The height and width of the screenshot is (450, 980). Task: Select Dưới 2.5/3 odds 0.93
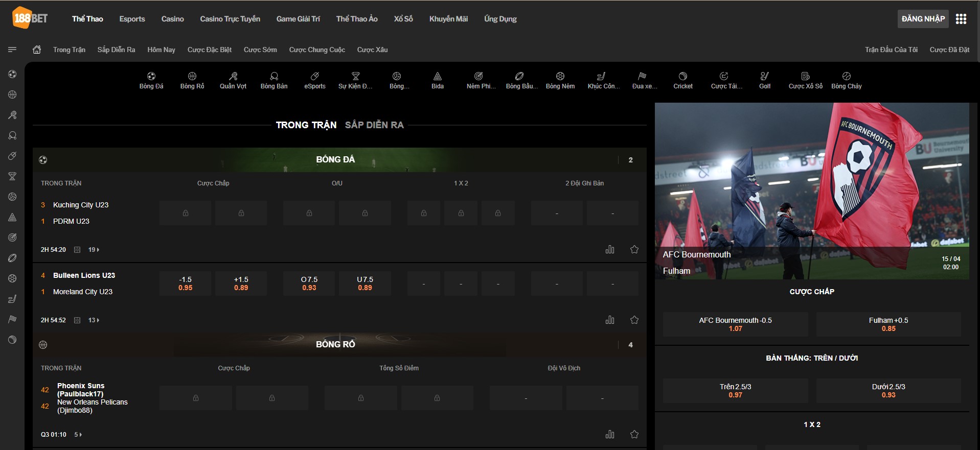tap(888, 391)
